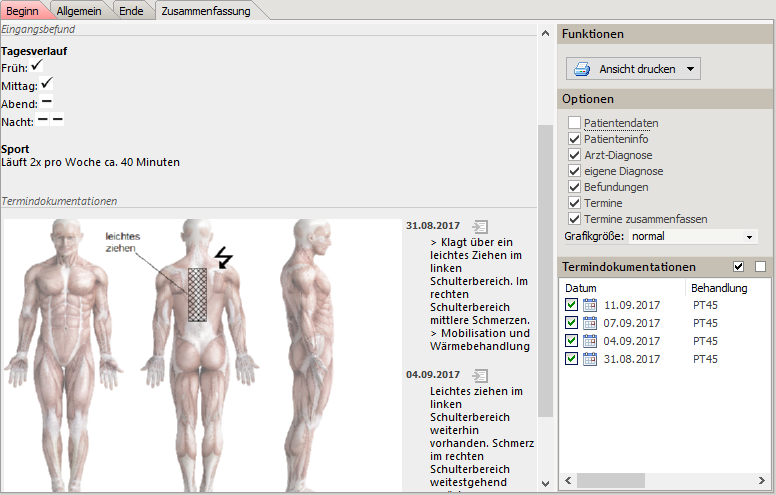Select all appointments with checked header box
Screen dimensions: 776x495
[x=739, y=267]
